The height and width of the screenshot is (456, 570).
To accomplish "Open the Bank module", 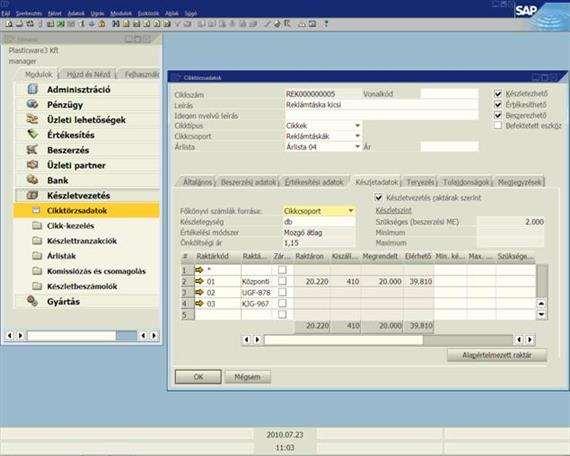I will tap(87, 180).
